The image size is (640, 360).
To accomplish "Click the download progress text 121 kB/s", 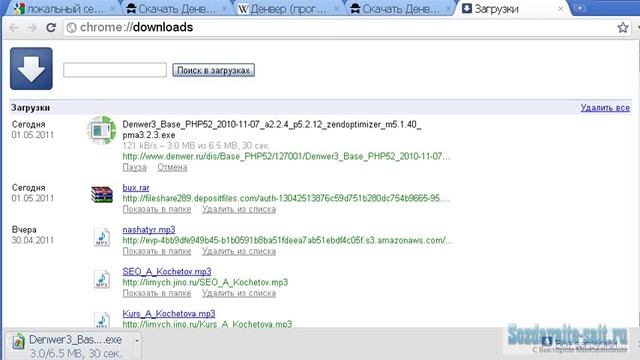I will pyautogui.click(x=196, y=146).
